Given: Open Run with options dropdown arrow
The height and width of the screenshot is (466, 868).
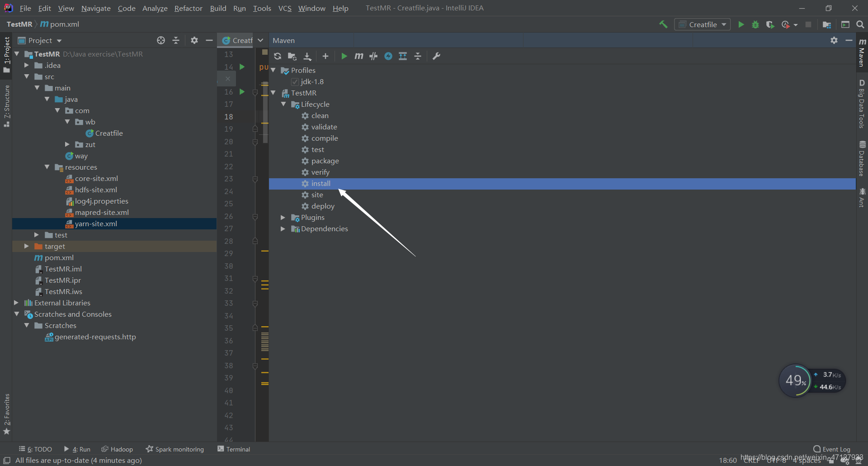Looking at the screenshot, I should click(x=795, y=25).
